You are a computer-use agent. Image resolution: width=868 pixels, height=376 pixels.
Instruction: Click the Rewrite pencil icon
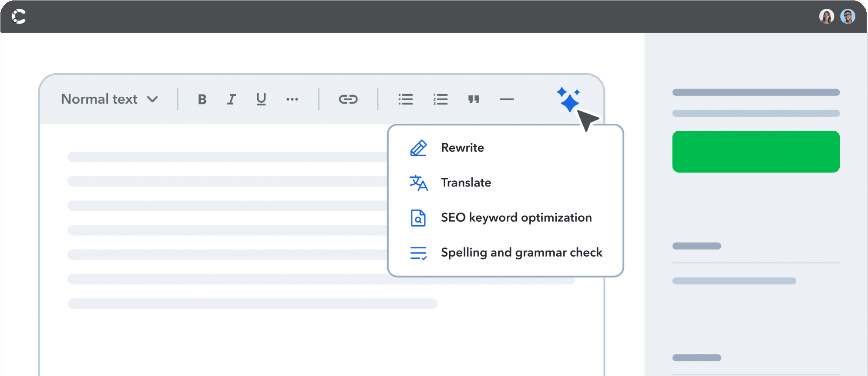click(x=418, y=148)
